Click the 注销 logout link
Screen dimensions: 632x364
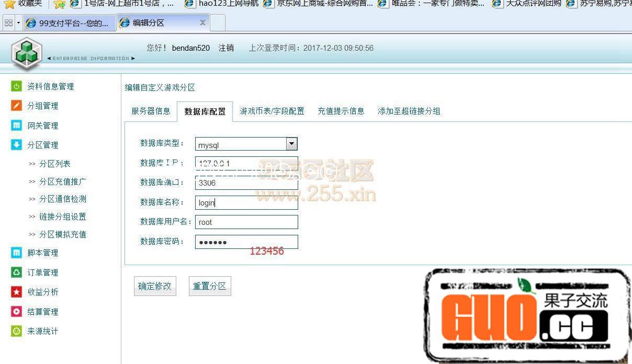point(226,48)
